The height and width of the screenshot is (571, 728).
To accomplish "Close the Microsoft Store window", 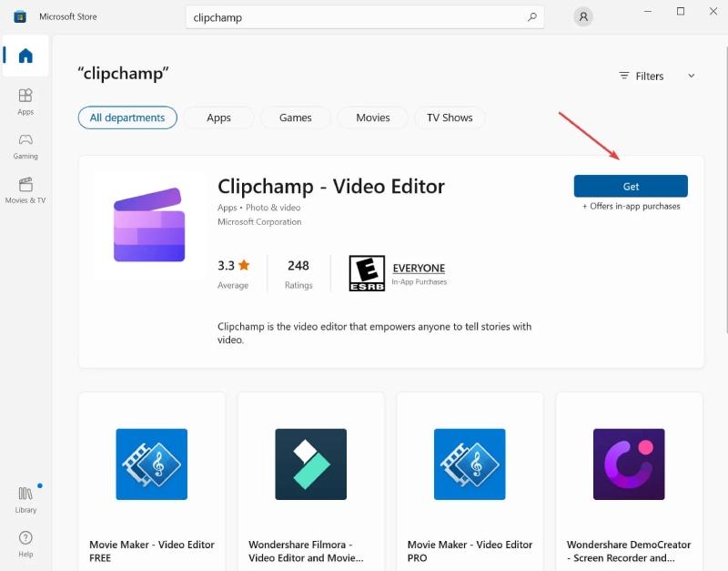I will pos(713,11).
